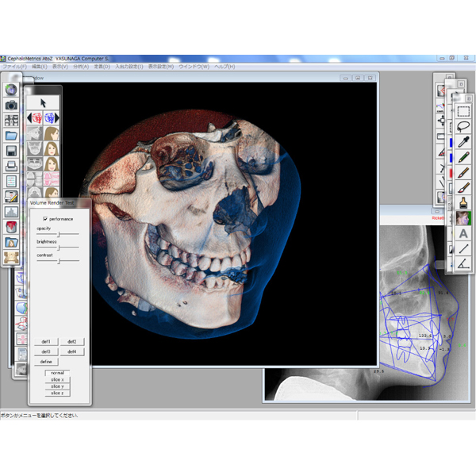Select the paintbrush tool
Screen dimensions: 476x476
pos(463,187)
